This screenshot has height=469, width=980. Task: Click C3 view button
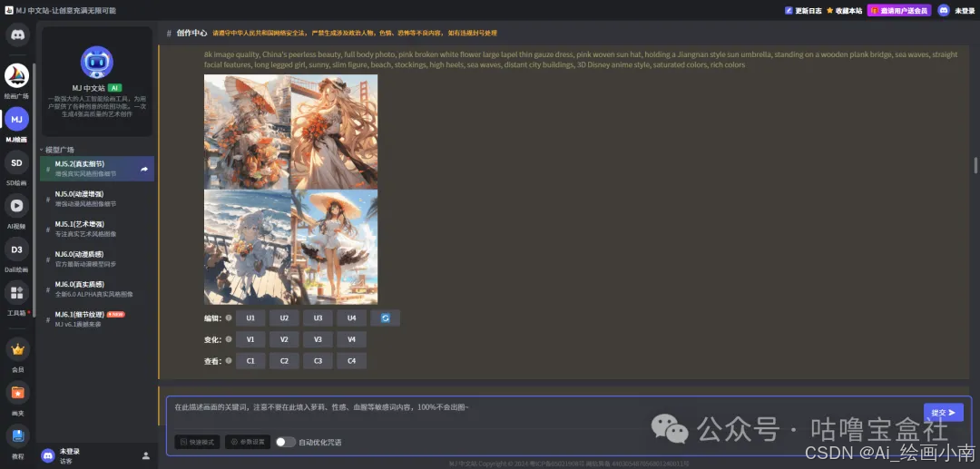click(x=318, y=360)
